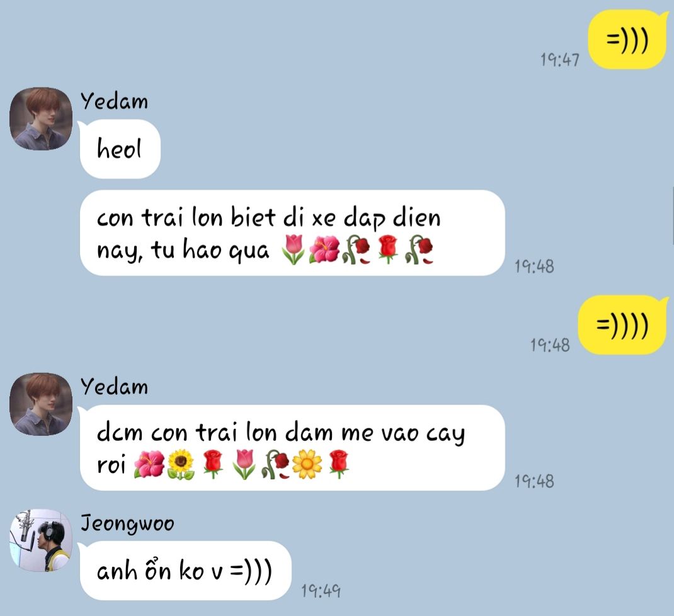Tap the final red rose in dcm message
Screen dimensions: 674x616
click(339, 464)
